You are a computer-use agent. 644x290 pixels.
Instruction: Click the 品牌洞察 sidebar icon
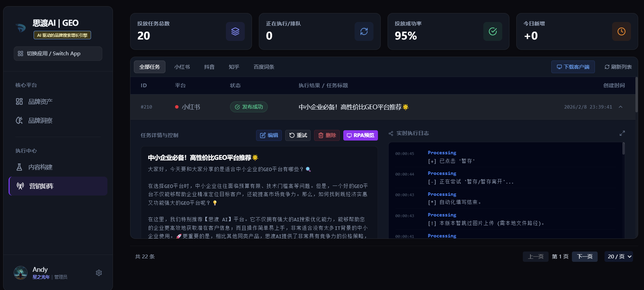coord(19,120)
